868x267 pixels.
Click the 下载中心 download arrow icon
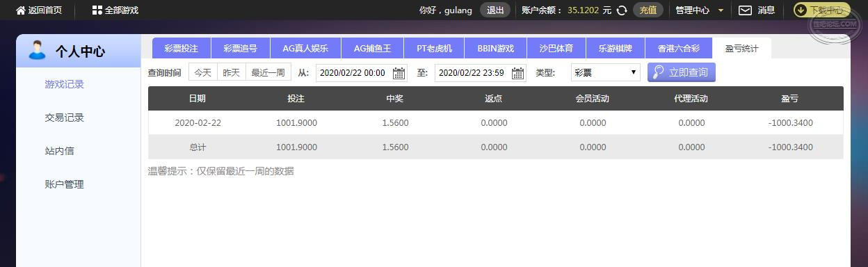(801, 10)
